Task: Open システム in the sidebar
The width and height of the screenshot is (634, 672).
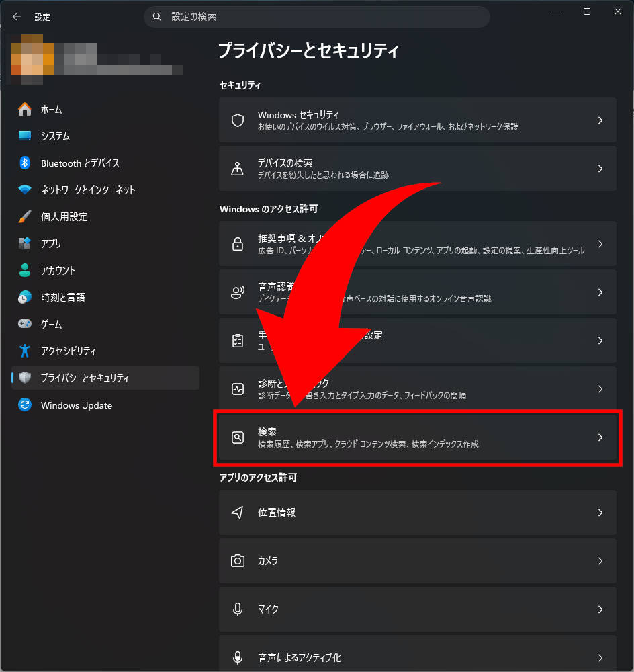Action: click(55, 136)
